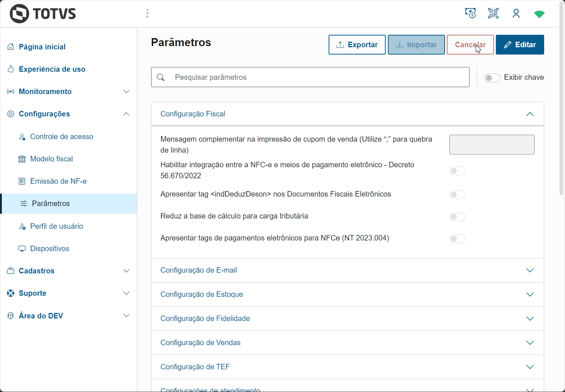The width and height of the screenshot is (565, 392).
Task: Click the magnifier icon in search box
Action: point(161,77)
